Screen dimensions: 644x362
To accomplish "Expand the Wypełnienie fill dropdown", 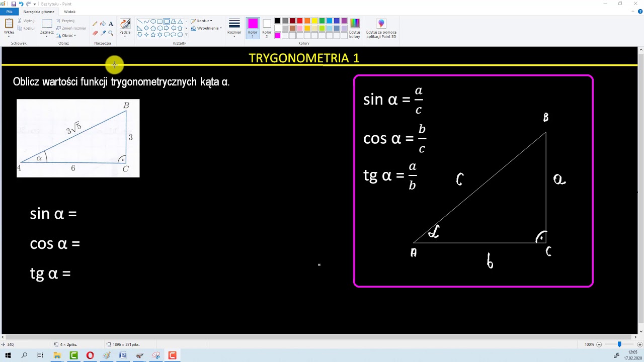I will coord(206,28).
